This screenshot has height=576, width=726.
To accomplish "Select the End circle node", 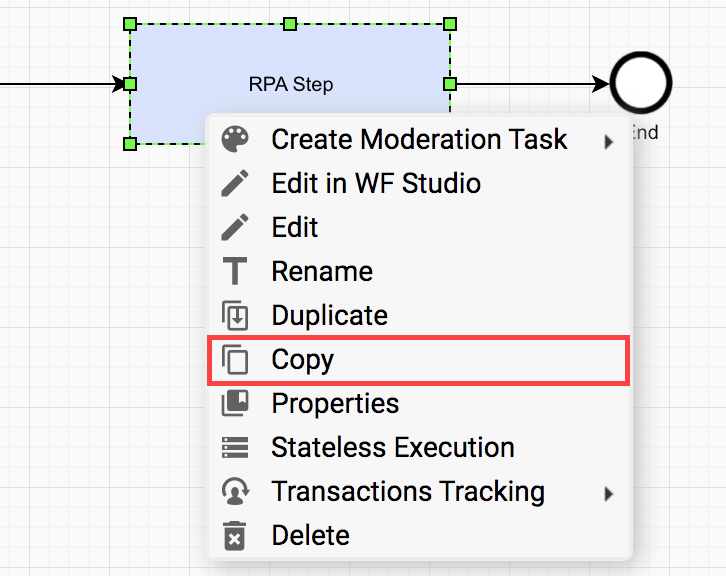I will point(641,83).
